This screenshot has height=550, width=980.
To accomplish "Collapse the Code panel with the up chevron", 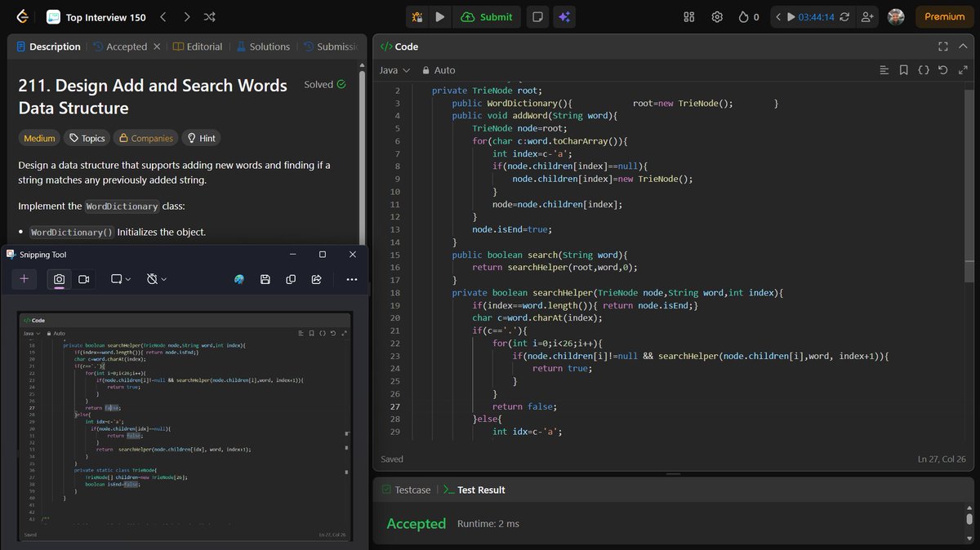I will 963,47.
